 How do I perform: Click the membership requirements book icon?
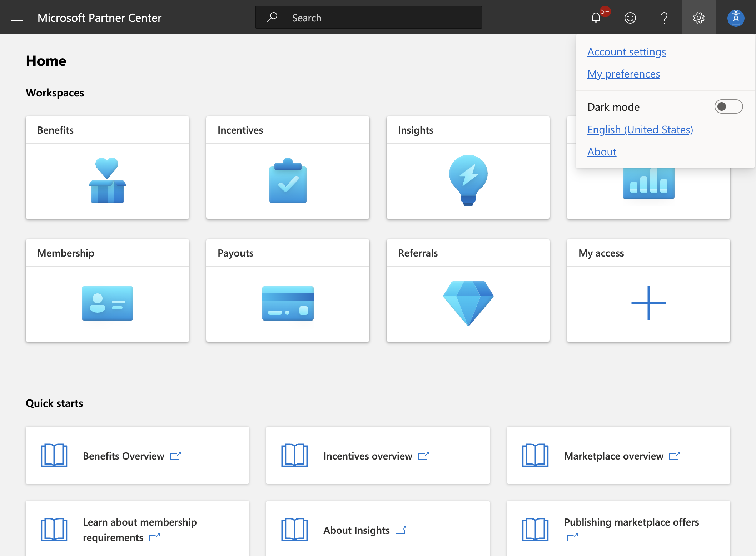point(54,530)
